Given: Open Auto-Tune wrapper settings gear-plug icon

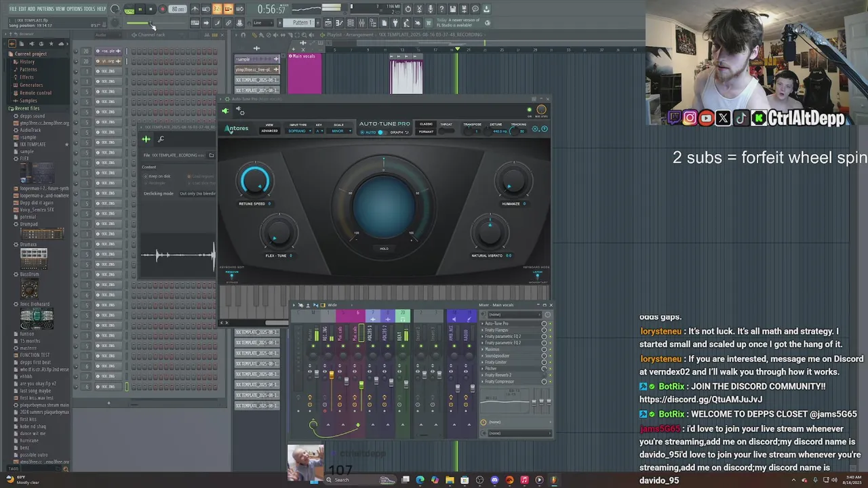Looking at the screenshot, I should tap(240, 111).
